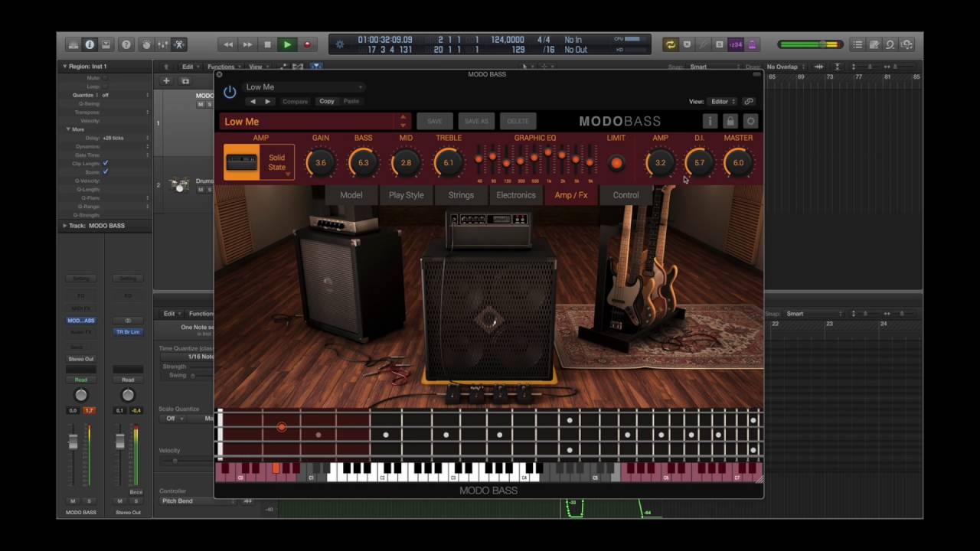Click the Copy button in plugin header

tap(327, 101)
